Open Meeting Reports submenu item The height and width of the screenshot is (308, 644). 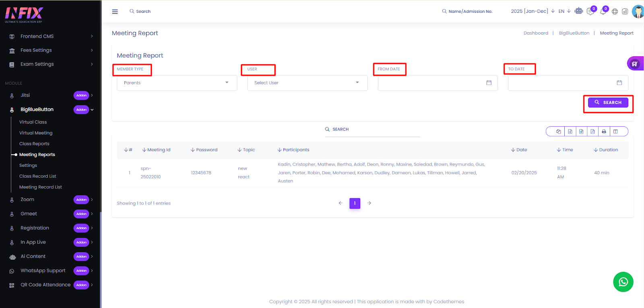pyautogui.click(x=37, y=154)
